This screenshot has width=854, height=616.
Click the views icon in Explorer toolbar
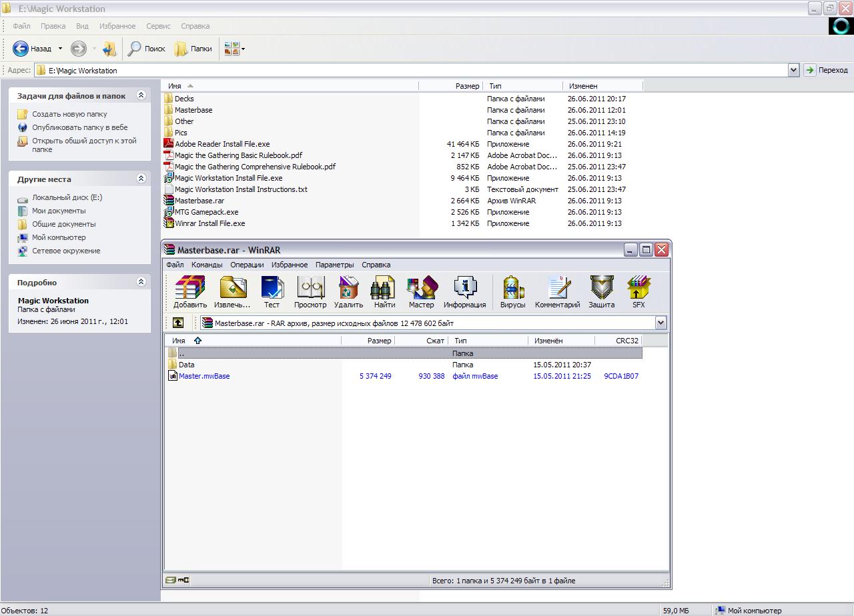point(232,49)
